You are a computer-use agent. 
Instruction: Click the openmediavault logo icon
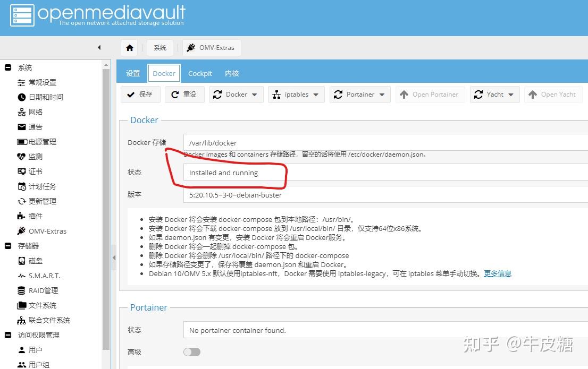22,15
